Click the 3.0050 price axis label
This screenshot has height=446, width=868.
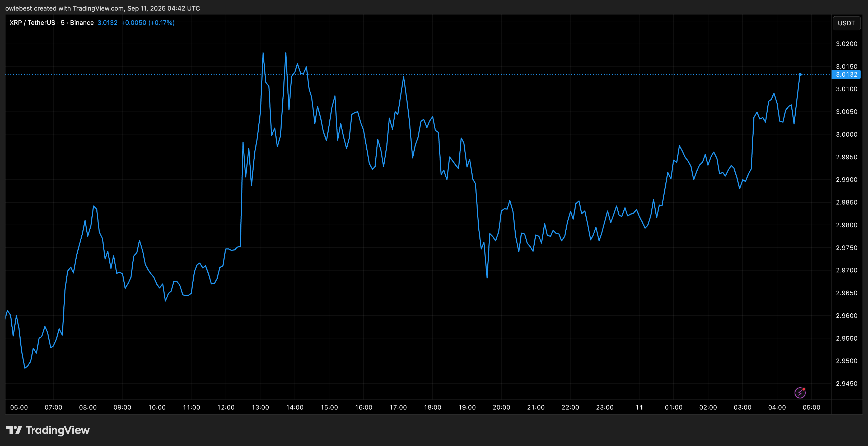click(846, 111)
